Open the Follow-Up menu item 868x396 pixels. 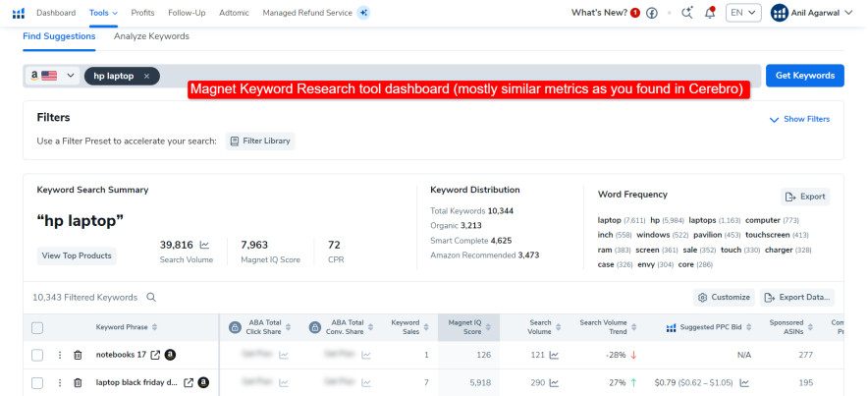(x=187, y=13)
